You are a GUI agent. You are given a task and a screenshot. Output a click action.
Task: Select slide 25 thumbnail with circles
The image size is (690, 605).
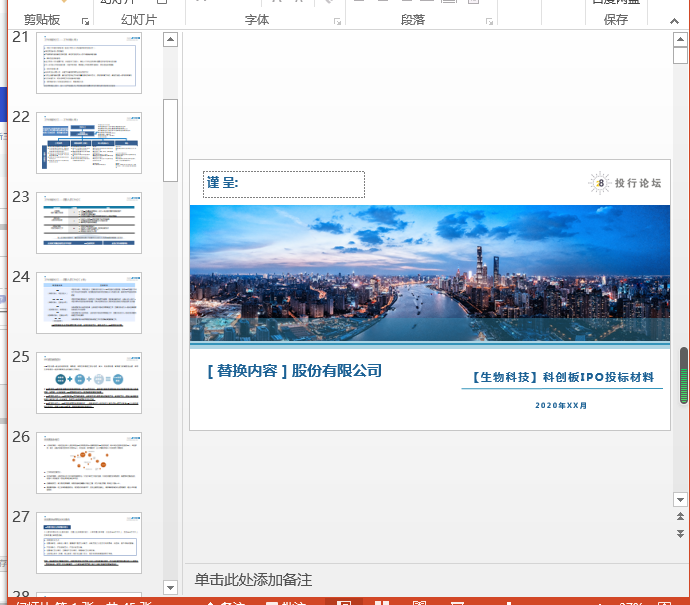click(x=89, y=383)
